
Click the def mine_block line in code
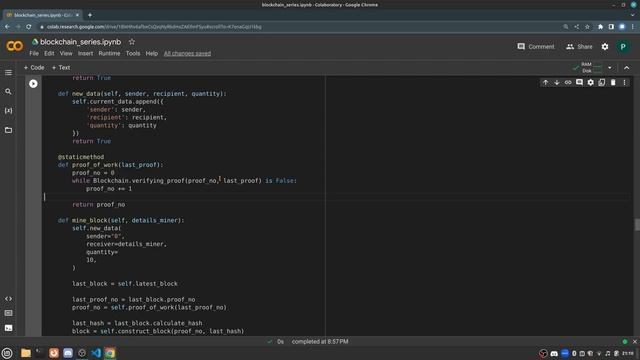click(x=121, y=220)
